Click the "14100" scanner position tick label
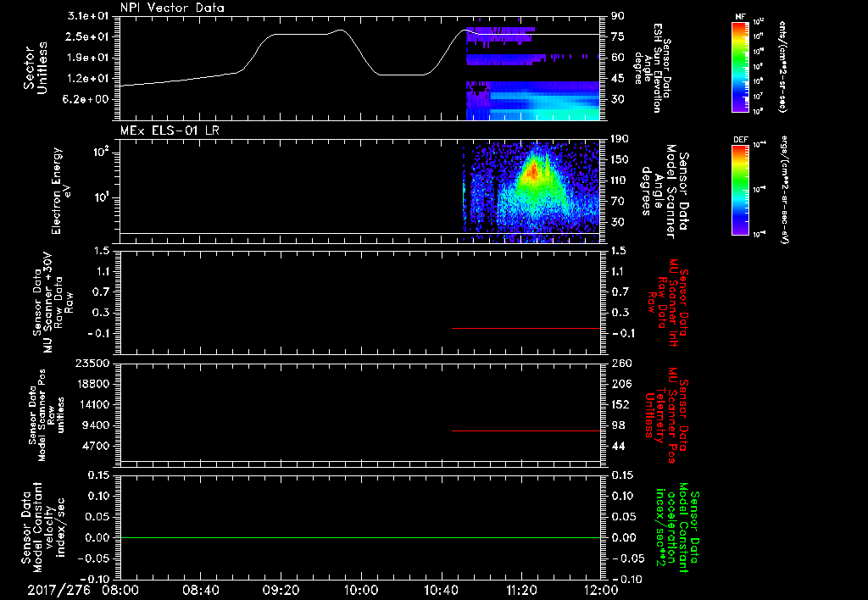 click(92, 404)
